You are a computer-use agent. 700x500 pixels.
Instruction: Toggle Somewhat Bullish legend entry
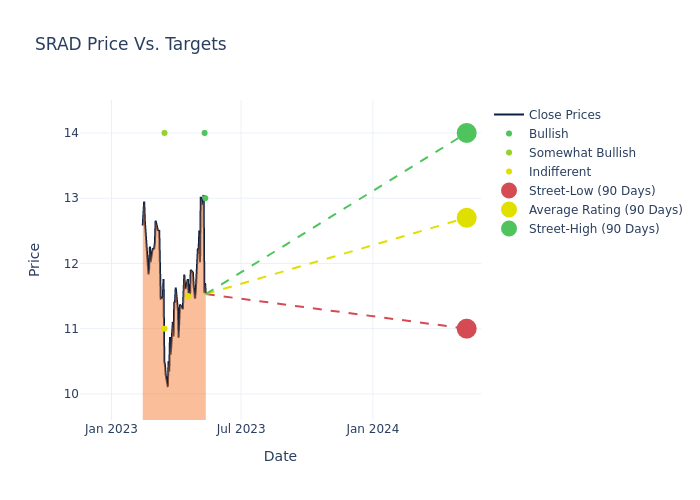[x=582, y=153]
